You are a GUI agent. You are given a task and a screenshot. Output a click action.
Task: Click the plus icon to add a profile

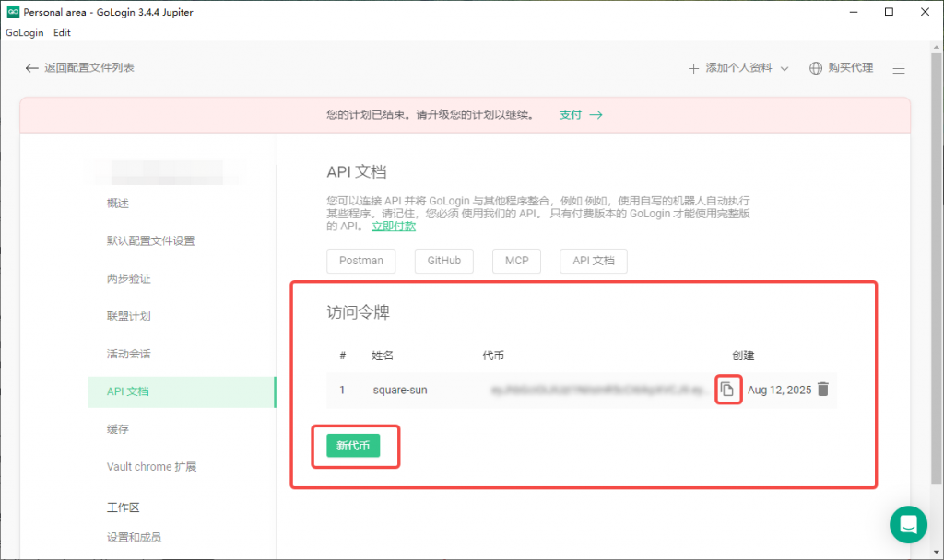pos(693,68)
